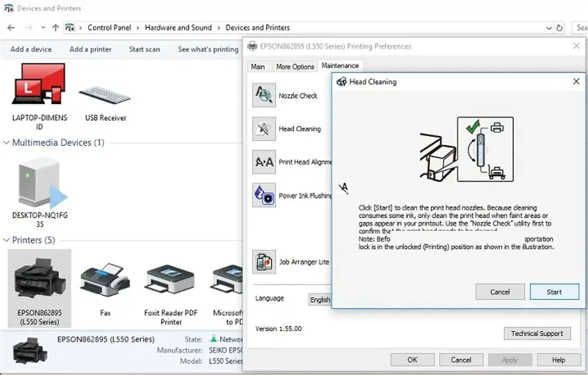Select Foxit Reader PDF Printer icon
Viewport: 588px width, 375px height.
pos(170,279)
